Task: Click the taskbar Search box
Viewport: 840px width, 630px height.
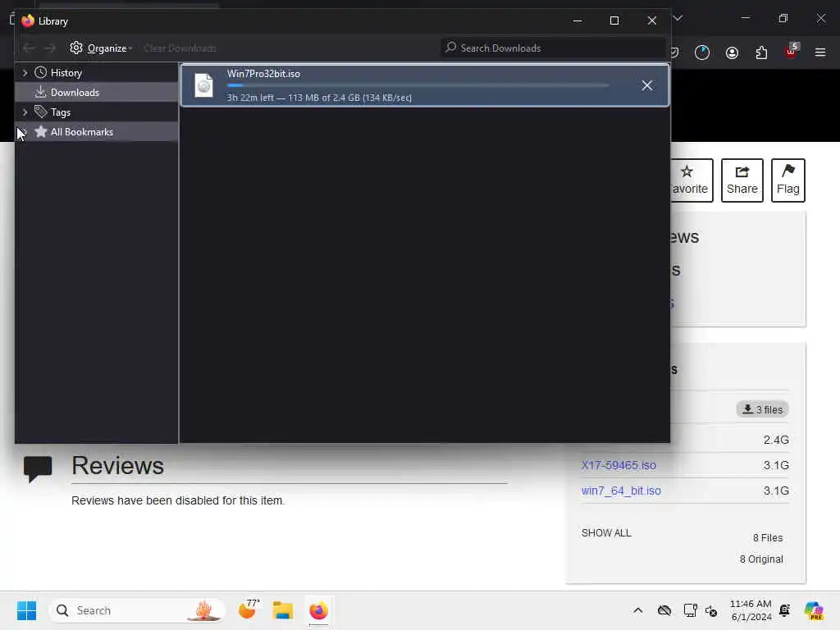Action: [137, 610]
